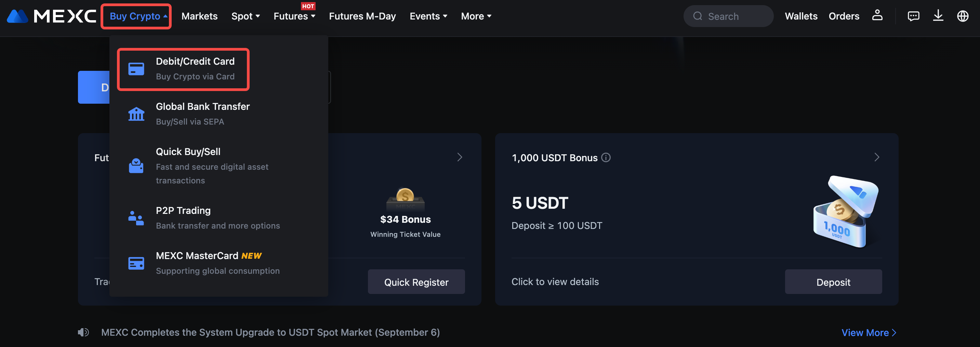
Task: Expand the Futures dropdown menu
Action: tap(294, 16)
